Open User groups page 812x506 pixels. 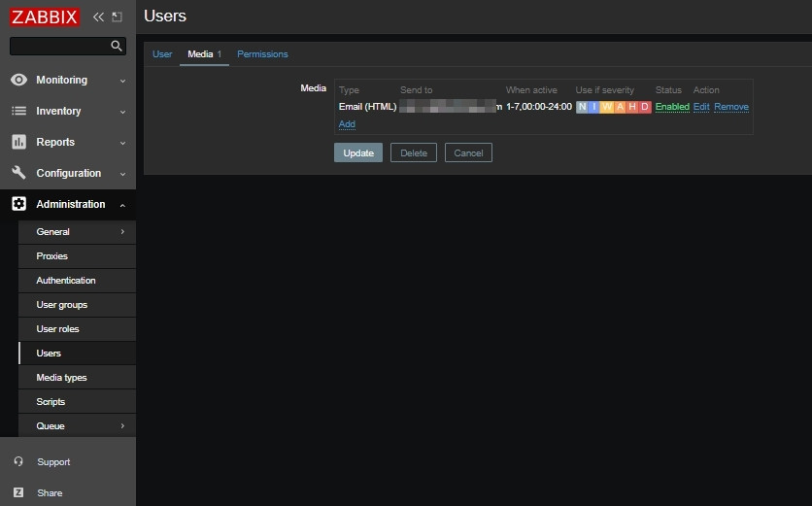pos(77,305)
